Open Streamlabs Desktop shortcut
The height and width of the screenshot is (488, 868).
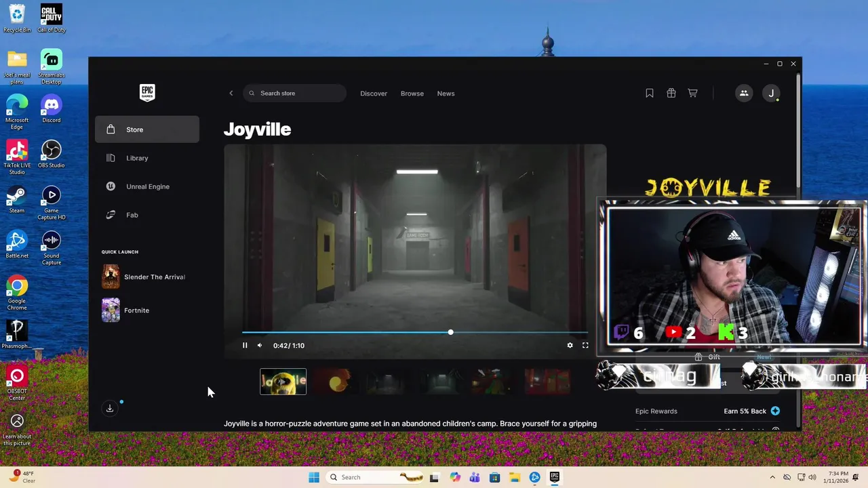52,68
